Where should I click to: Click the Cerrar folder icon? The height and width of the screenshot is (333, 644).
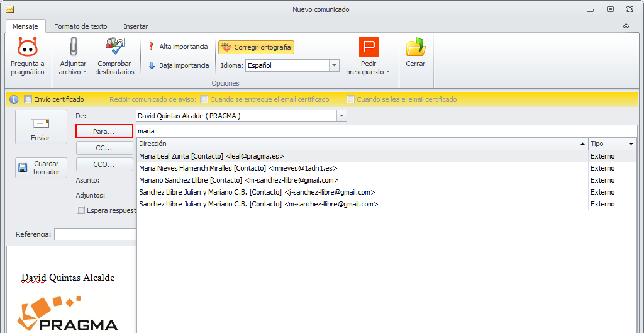point(415,47)
